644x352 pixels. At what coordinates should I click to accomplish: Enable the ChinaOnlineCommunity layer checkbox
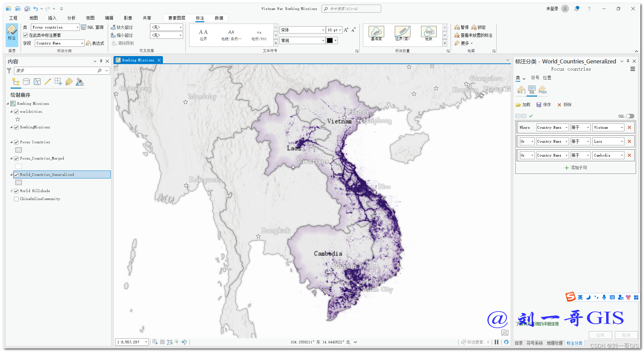coord(16,199)
